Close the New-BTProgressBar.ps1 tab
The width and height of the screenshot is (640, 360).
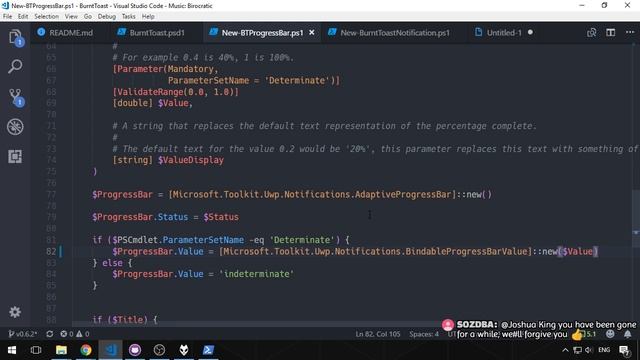click(312, 33)
